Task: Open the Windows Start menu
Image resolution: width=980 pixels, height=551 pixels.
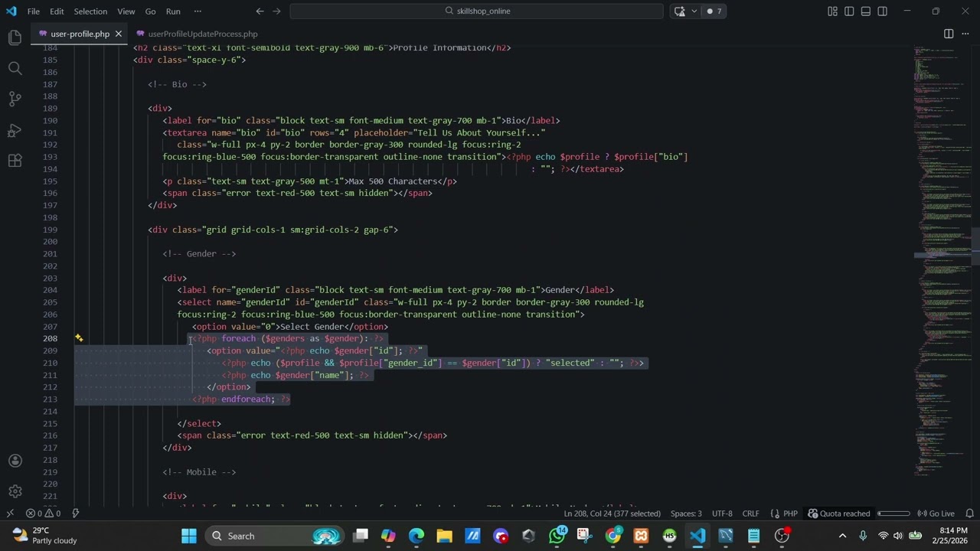Action: tap(188, 536)
